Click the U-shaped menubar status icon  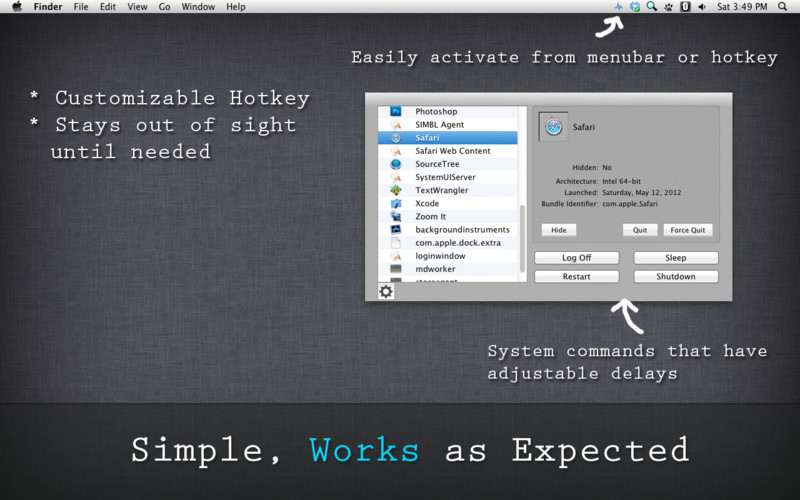[x=685, y=7]
